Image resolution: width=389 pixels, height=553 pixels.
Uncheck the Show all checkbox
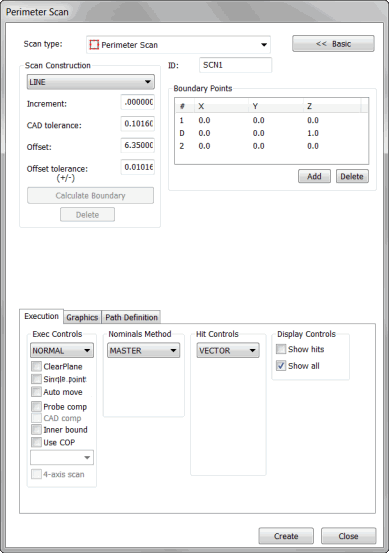281,366
